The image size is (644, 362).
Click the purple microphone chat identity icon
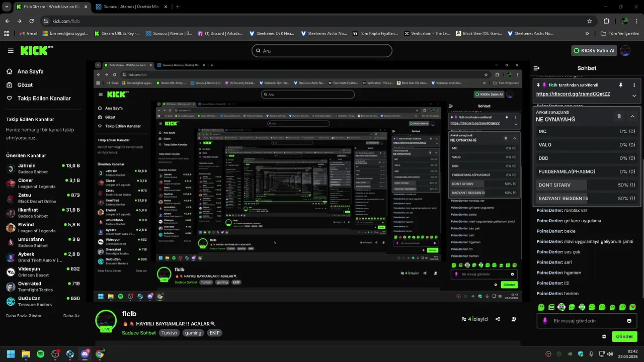(545, 321)
